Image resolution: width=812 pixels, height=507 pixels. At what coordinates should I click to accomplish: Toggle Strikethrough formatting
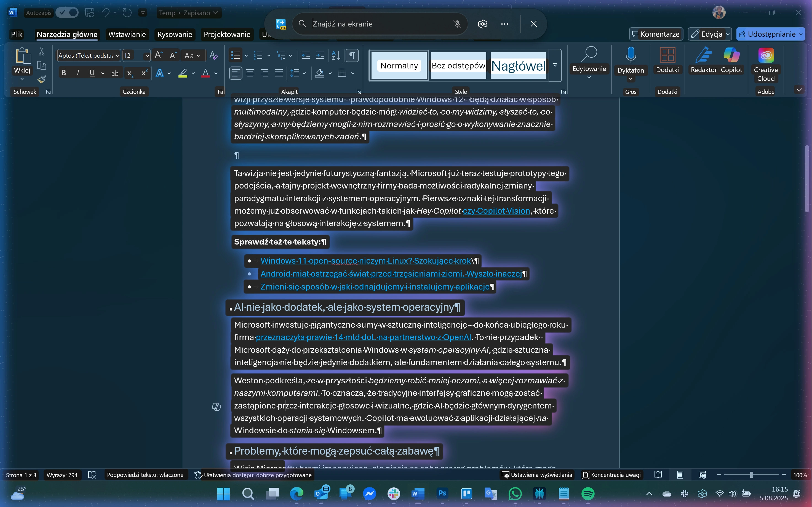click(115, 73)
